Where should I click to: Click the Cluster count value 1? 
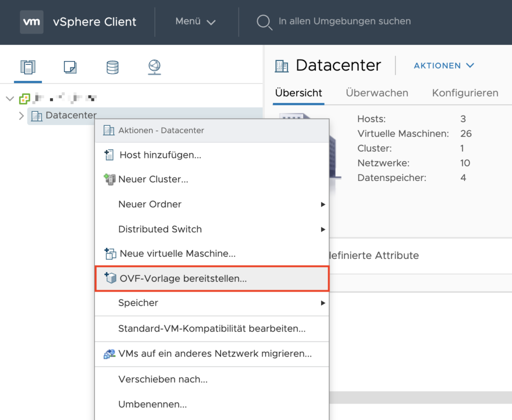pyautogui.click(x=462, y=148)
